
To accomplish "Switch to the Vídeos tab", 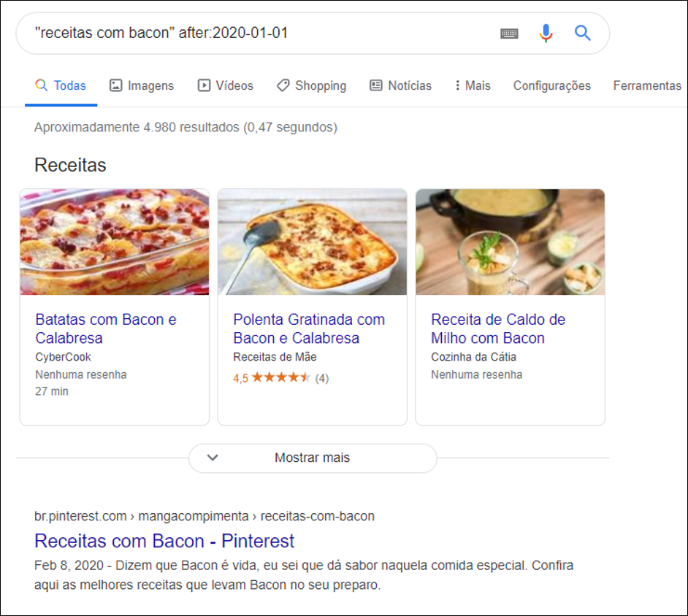I will tap(226, 85).
